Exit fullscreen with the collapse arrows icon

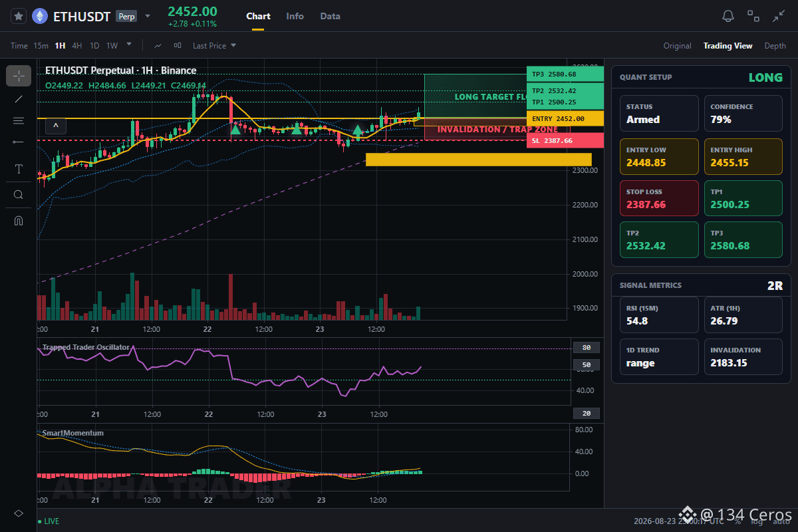(x=779, y=16)
